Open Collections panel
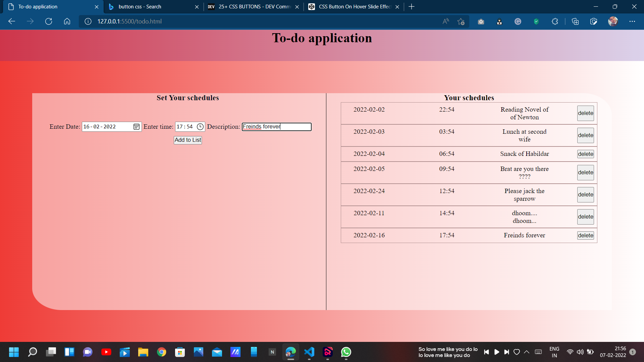Image resolution: width=644 pixels, height=362 pixels. [x=575, y=21]
